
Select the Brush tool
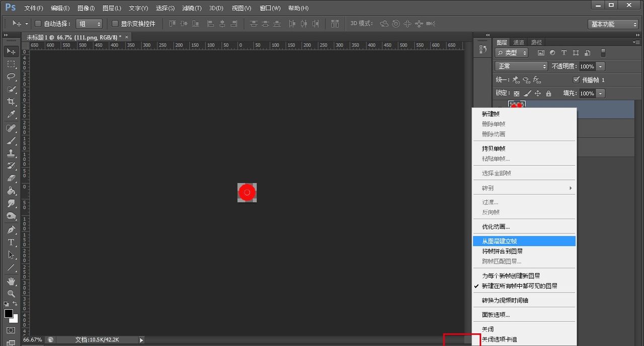[11, 141]
